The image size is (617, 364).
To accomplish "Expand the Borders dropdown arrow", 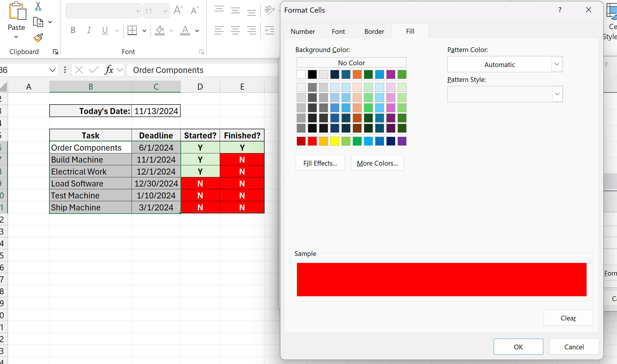I will point(144,31).
